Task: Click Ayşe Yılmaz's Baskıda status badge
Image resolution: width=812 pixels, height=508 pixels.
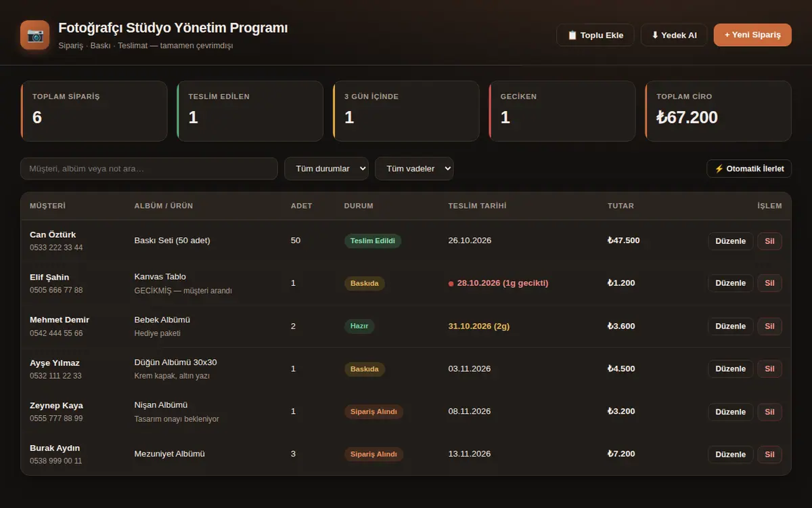Action: coord(365,369)
